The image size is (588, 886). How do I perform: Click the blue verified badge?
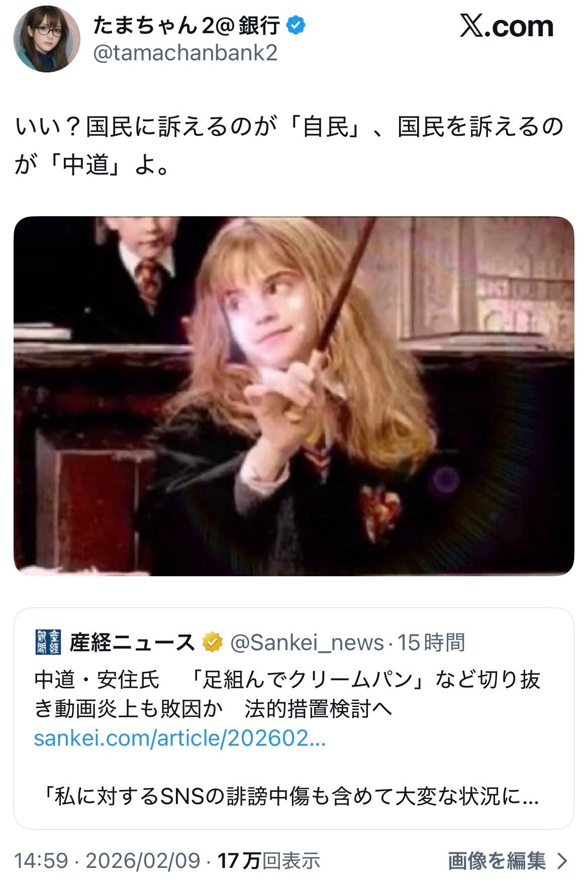click(296, 25)
